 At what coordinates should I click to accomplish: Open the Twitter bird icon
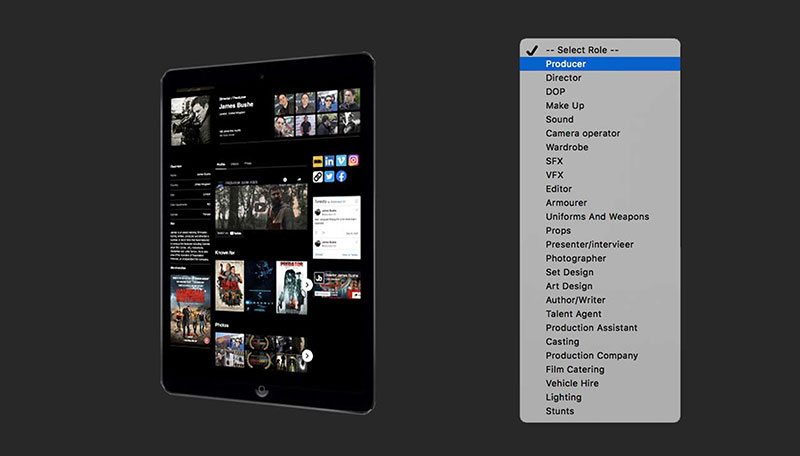tap(329, 177)
